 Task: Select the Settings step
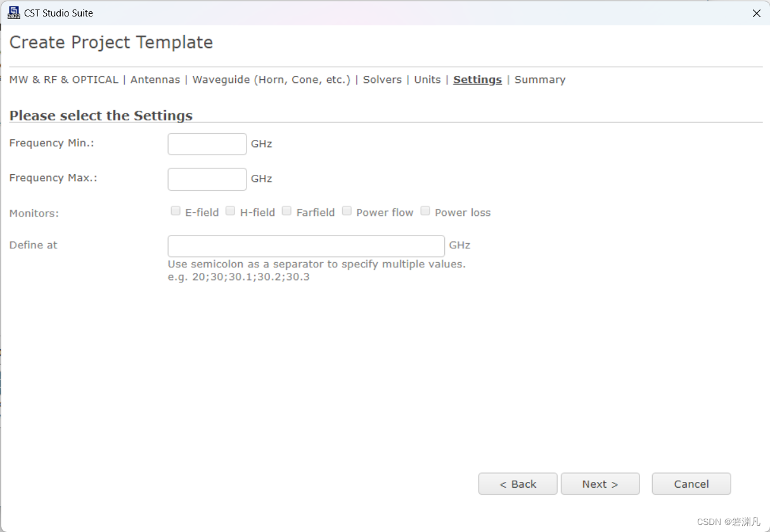pos(477,80)
